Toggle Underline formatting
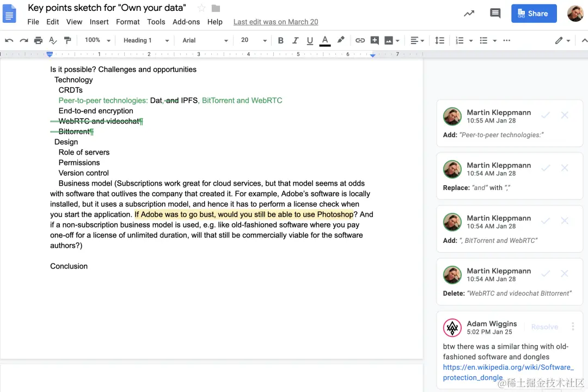The width and height of the screenshot is (588, 392). [310, 40]
